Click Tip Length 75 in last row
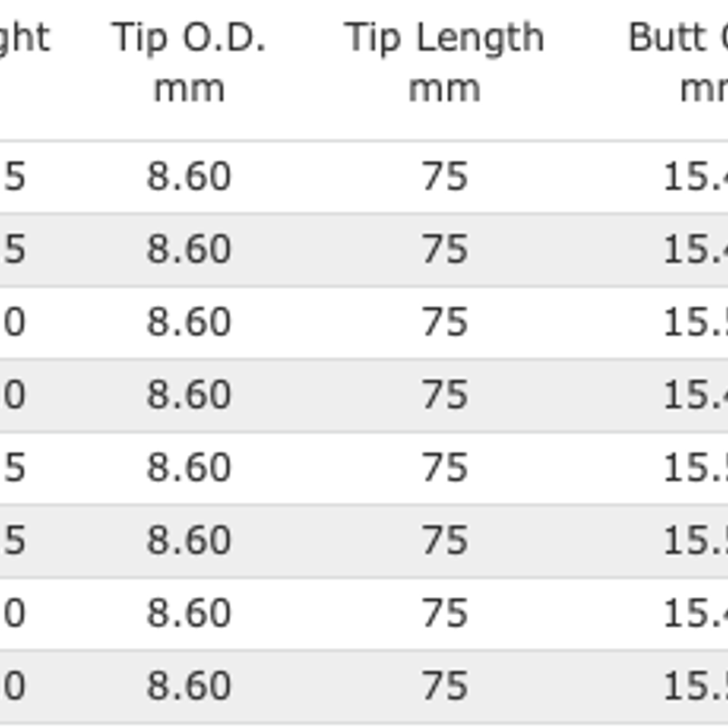Image resolution: width=728 pixels, height=728 pixels. click(444, 686)
